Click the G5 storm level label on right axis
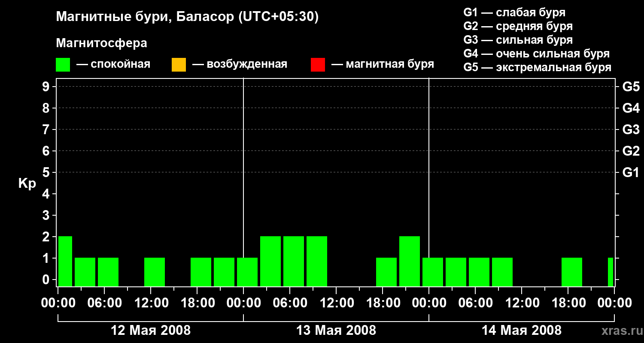The height and width of the screenshot is (343, 644). pos(631,87)
